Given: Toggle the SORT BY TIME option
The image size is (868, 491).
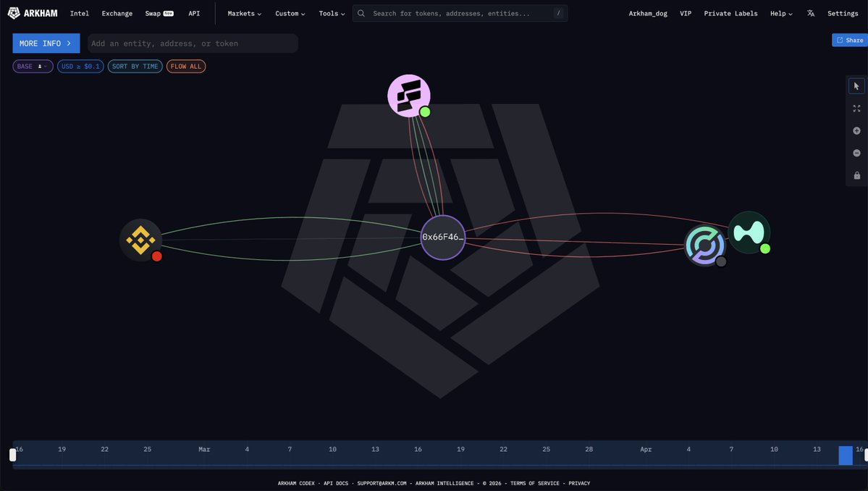Looking at the screenshot, I should 135,67.
